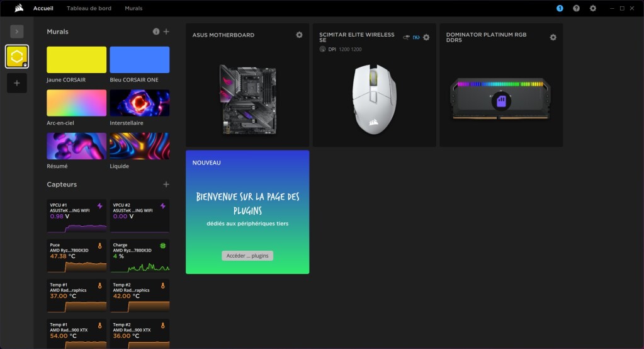
Task: Click the DOMINATOR PLATINUM RGB DDR5 title
Action: pyautogui.click(x=486, y=37)
